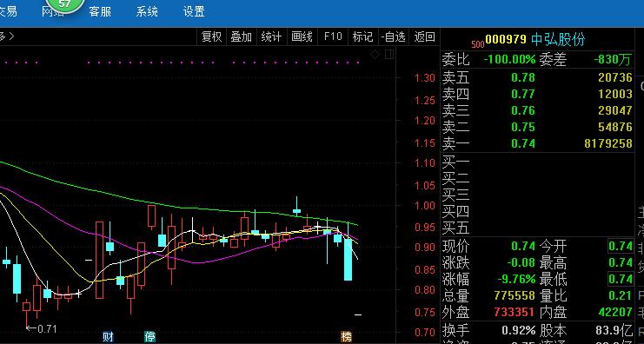Click the 卖五 volume 20736
Screen dimensions: 644x344
pyautogui.click(x=615, y=77)
